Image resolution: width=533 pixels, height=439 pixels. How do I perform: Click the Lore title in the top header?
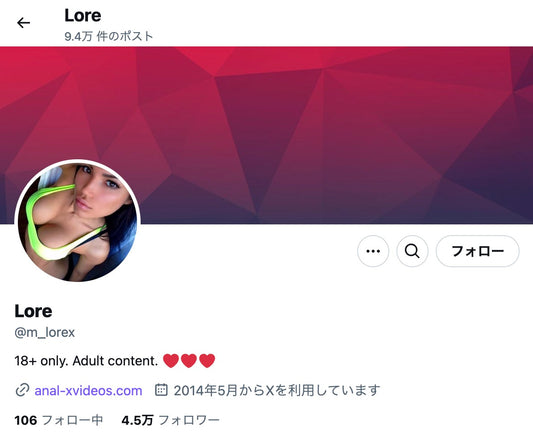tap(83, 16)
